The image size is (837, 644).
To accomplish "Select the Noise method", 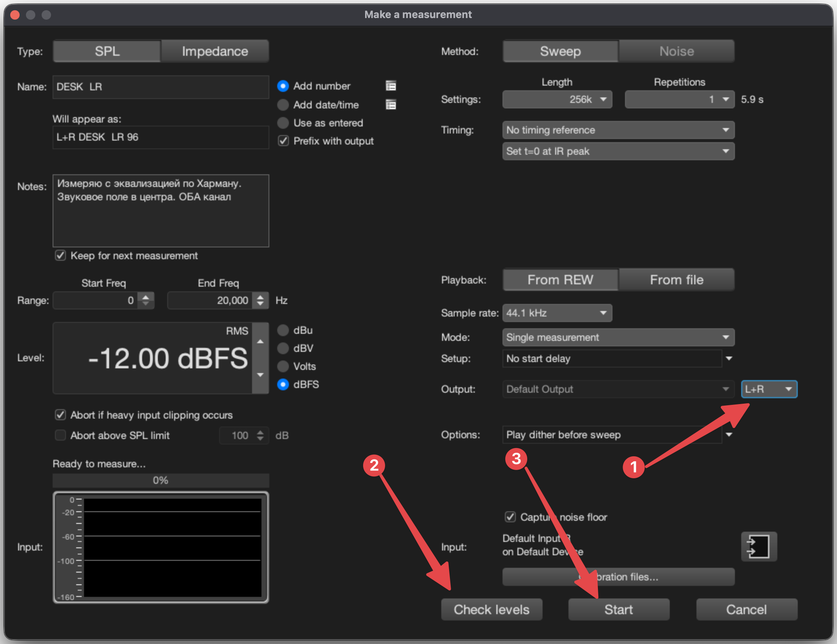I will point(676,51).
